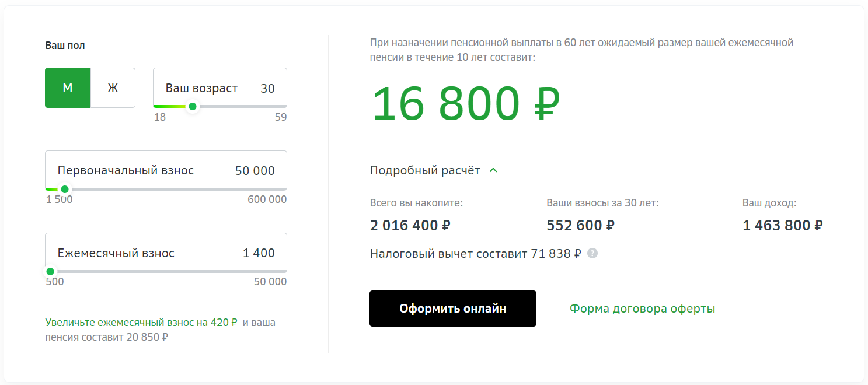Click the question mark icon near tax deduction

(594, 253)
